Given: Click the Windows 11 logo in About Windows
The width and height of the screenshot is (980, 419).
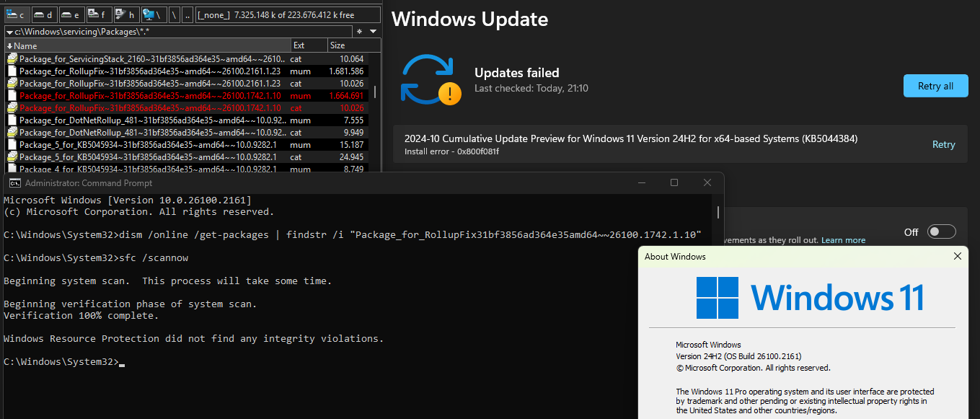Looking at the screenshot, I should pyautogui.click(x=810, y=298).
